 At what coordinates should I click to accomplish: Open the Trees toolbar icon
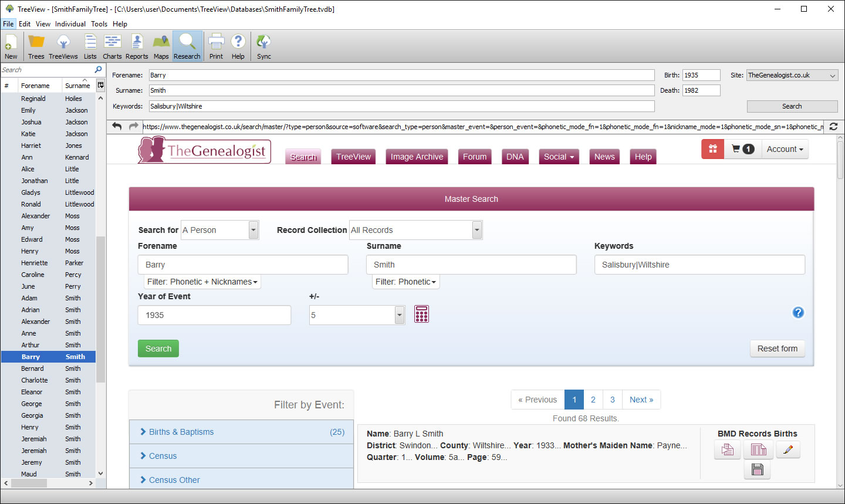pos(36,46)
